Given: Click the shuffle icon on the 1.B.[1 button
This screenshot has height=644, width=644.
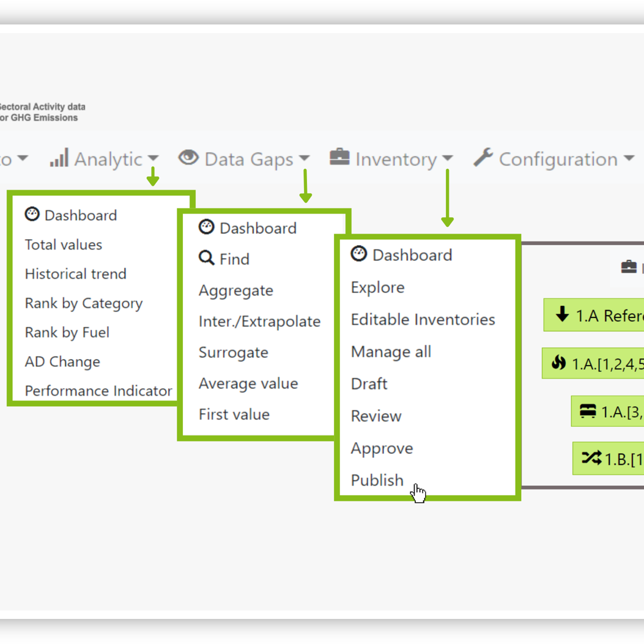Looking at the screenshot, I should point(591,457).
